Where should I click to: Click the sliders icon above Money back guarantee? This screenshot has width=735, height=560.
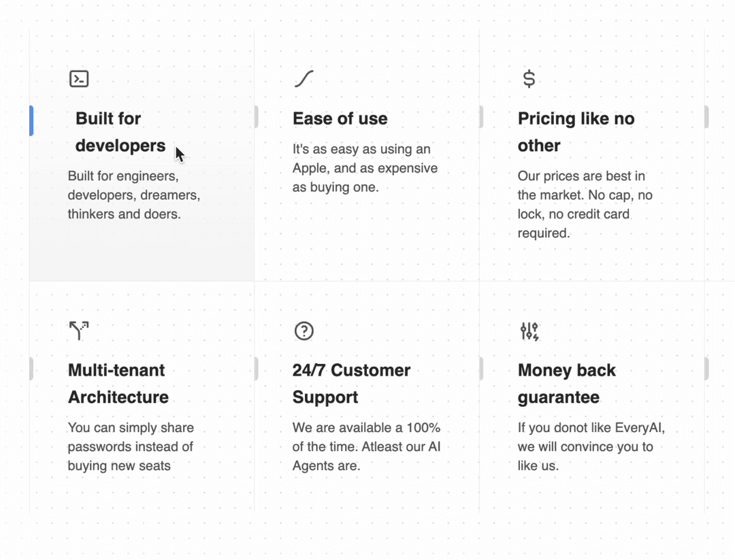[x=529, y=331]
